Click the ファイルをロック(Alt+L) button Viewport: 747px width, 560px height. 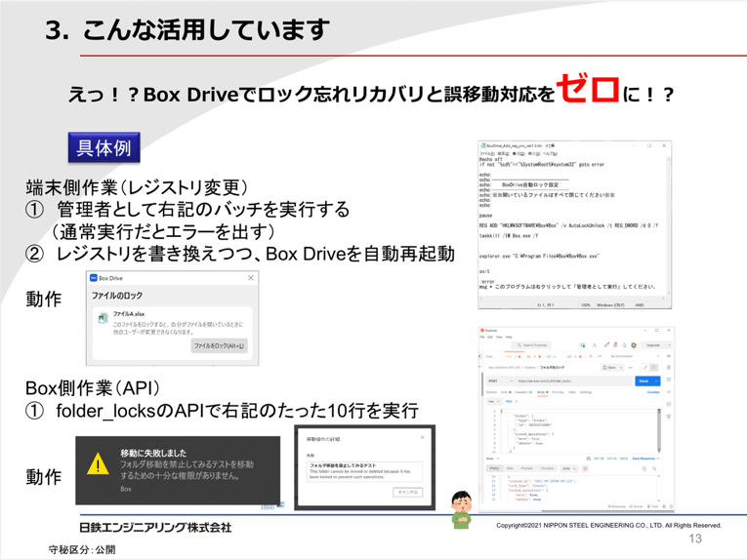[x=219, y=346]
